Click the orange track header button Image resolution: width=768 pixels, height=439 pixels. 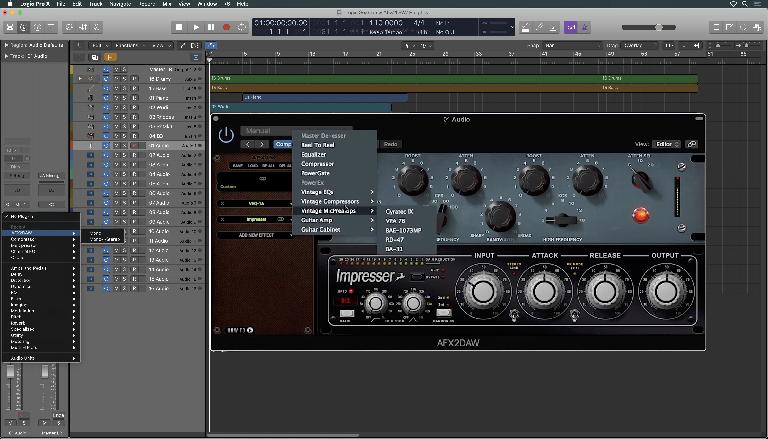point(110,57)
